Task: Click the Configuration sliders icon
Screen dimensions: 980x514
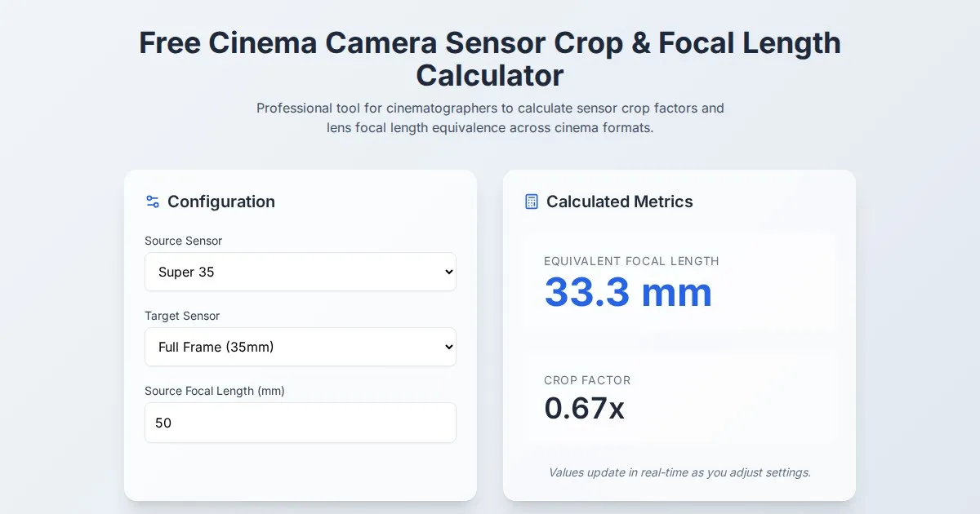Action: pyautogui.click(x=152, y=202)
